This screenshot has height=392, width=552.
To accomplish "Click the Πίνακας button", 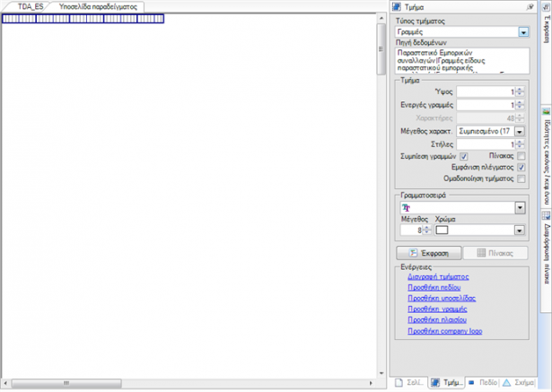I will pyautogui.click(x=495, y=253).
